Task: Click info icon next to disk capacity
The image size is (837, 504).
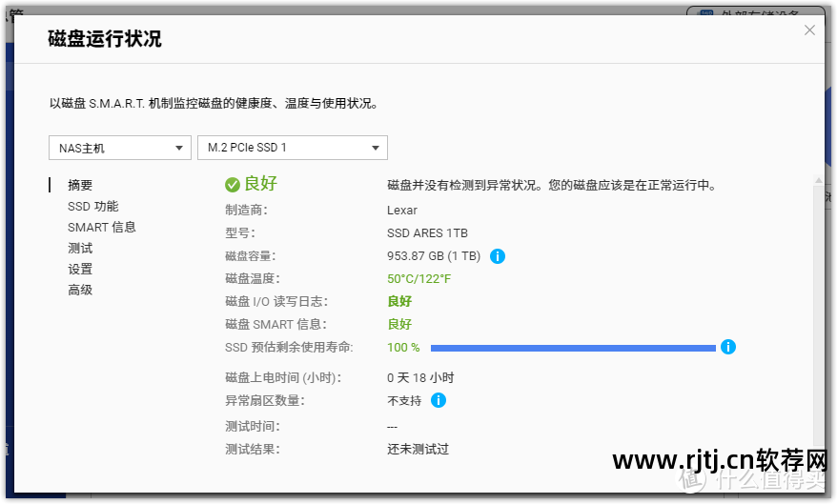Action: [x=498, y=256]
